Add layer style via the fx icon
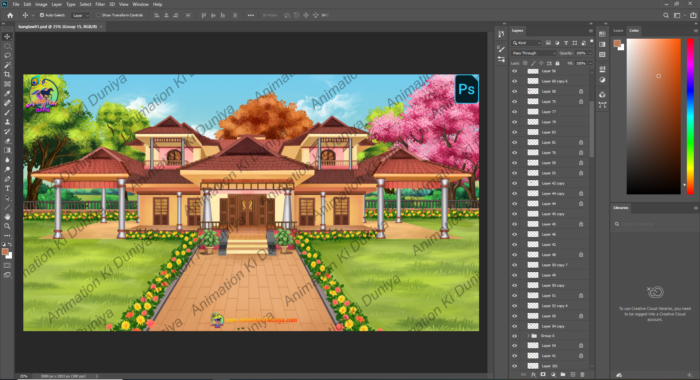This screenshot has width=700, height=380. (533, 375)
